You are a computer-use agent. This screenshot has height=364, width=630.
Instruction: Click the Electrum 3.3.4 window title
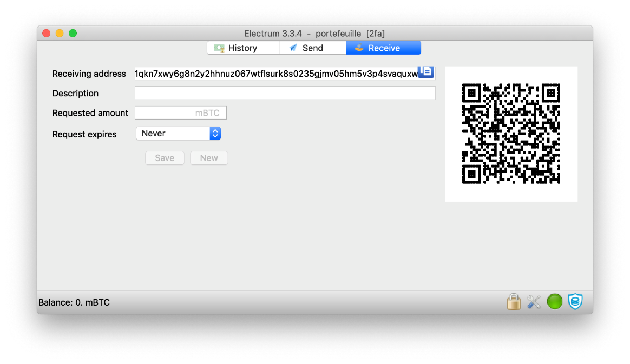tap(314, 34)
